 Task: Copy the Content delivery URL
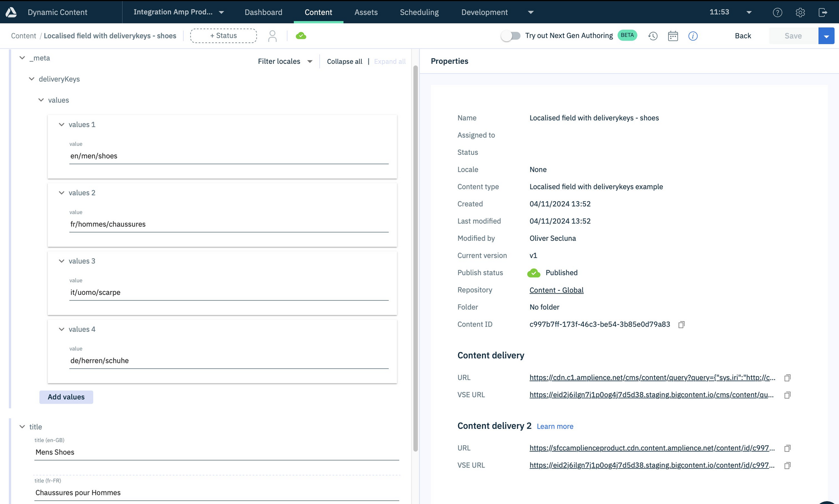[788, 378]
